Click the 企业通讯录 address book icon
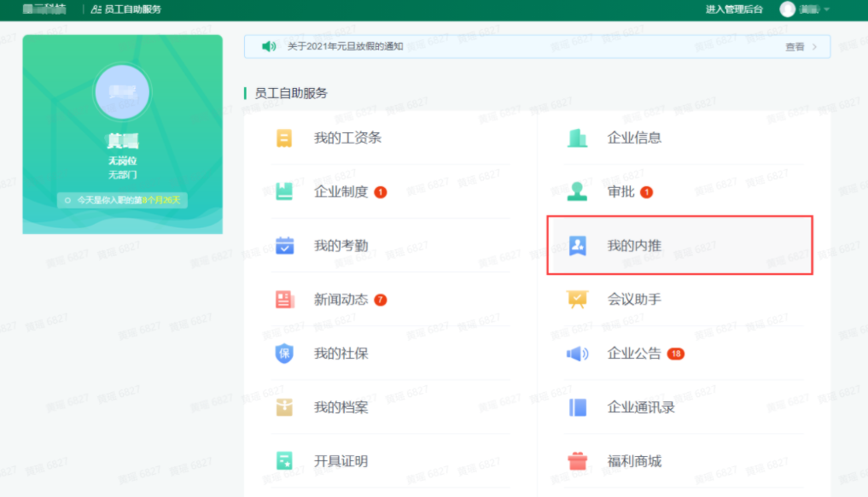868x497 pixels. tap(577, 407)
